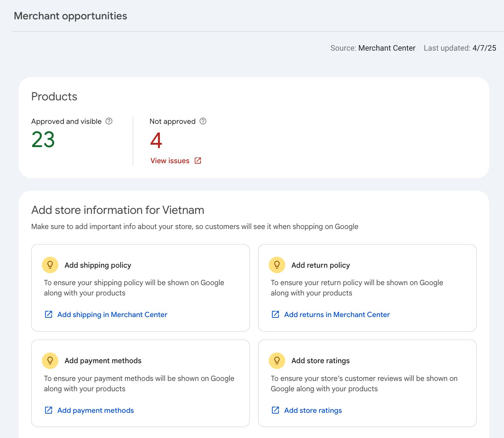Click lightbulb icon on Add shipping policy card
The height and width of the screenshot is (438, 504).
pos(50,264)
